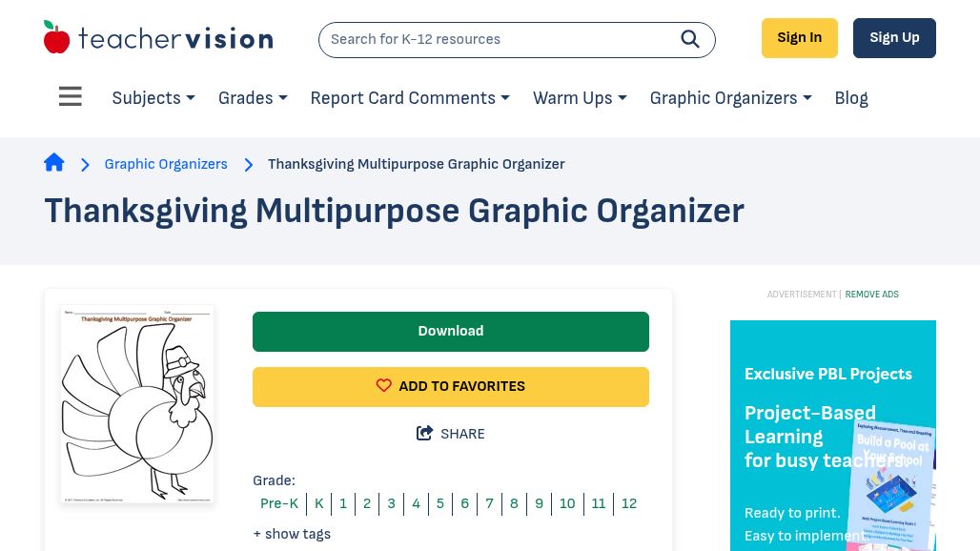Click the home icon in the breadcrumb
The image size is (980, 551).
coord(54,162)
